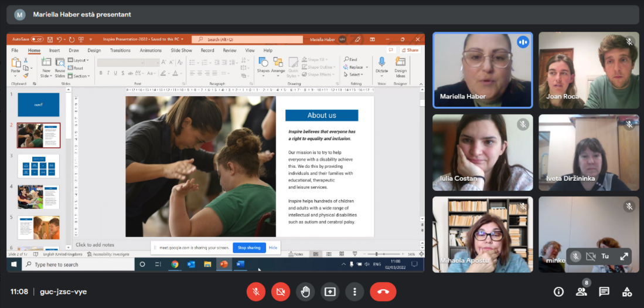Toggle the camera on/off button

[x=281, y=292]
